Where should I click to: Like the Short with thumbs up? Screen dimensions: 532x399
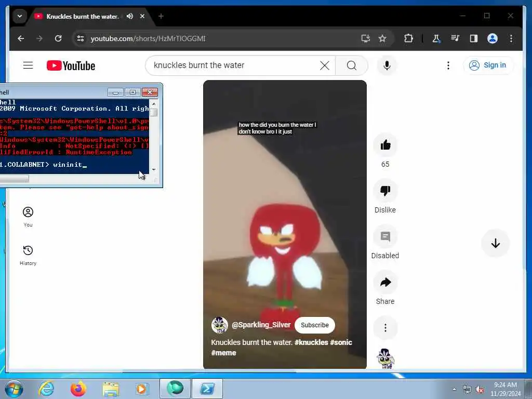pos(385,145)
